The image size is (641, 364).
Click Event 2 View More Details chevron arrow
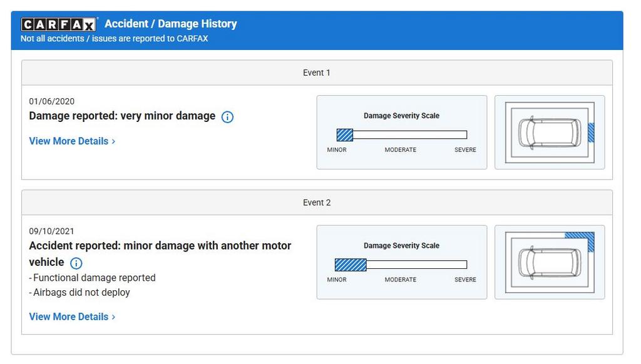click(x=113, y=317)
